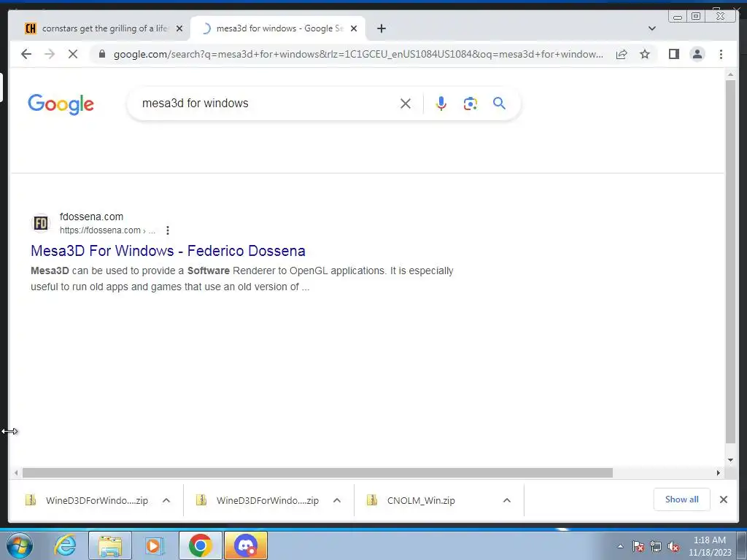Open the Chrome side panel
The image size is (747, 560).
pyautogui.click(x=673, y=54)
